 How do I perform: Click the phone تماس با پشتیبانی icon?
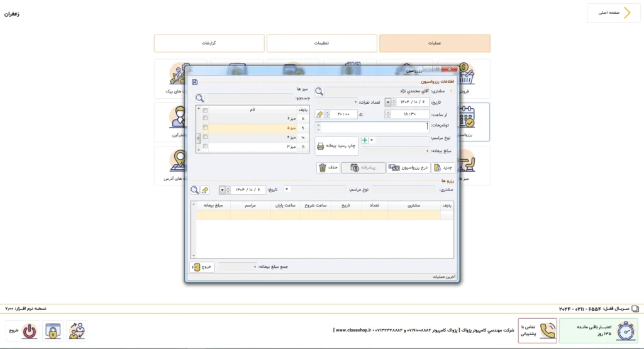tap(547, 331)
